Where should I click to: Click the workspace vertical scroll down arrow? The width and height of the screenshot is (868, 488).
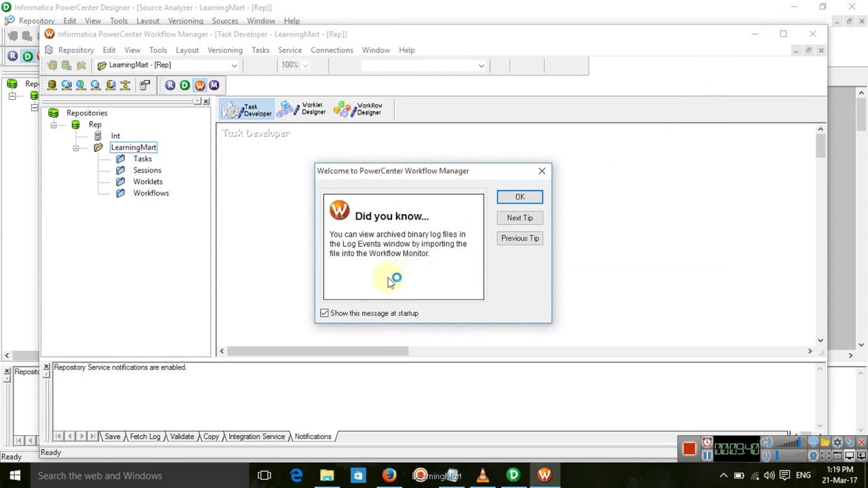click(821, 340)
